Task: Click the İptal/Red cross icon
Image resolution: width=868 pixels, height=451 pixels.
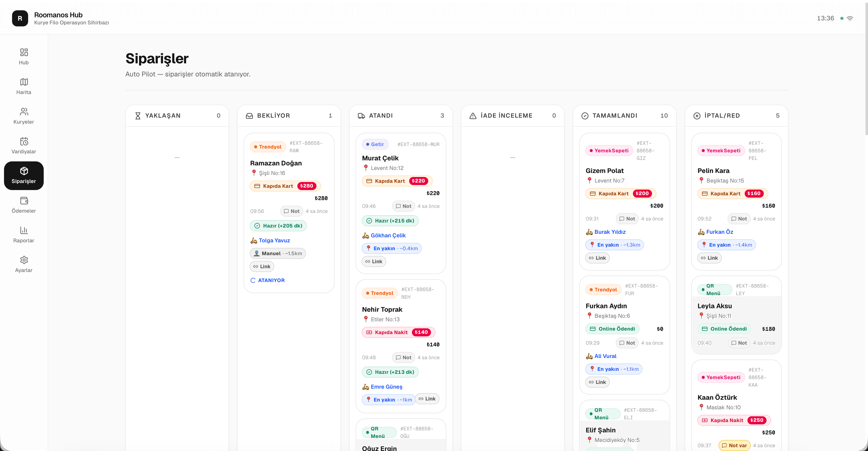Action: (x=697, y=116)
